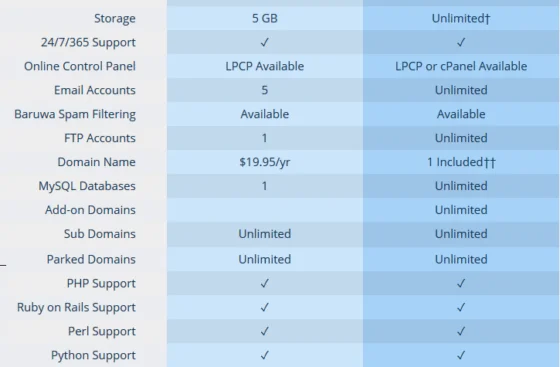Click the Unlimited† storage cell
Image resolution: width=560 pixels, height=367 pixels.
point(461,18)
